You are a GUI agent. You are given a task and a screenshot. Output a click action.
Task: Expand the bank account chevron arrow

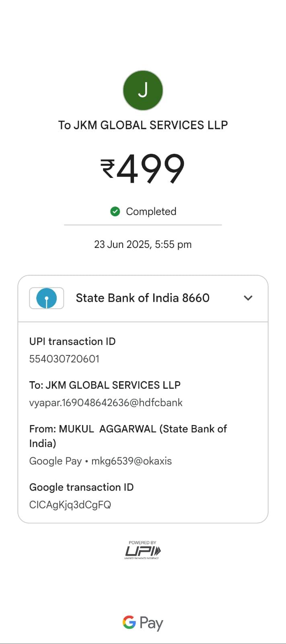(248, 298)
